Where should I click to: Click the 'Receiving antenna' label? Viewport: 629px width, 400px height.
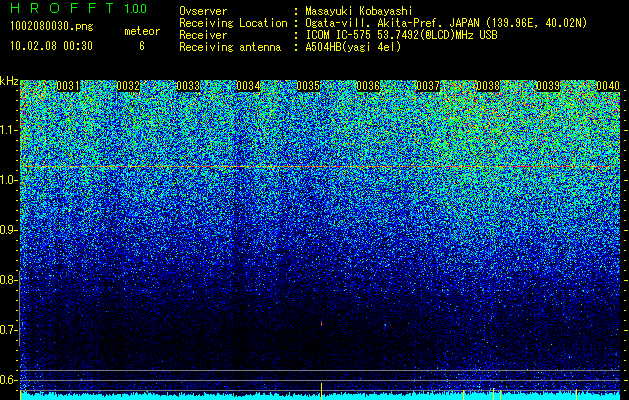point(230,47)
